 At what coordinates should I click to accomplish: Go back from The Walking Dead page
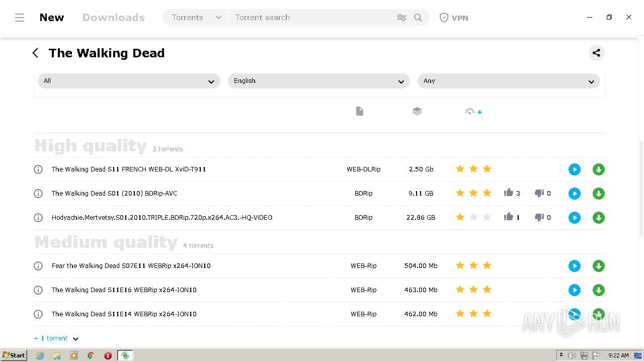[35, 53]
